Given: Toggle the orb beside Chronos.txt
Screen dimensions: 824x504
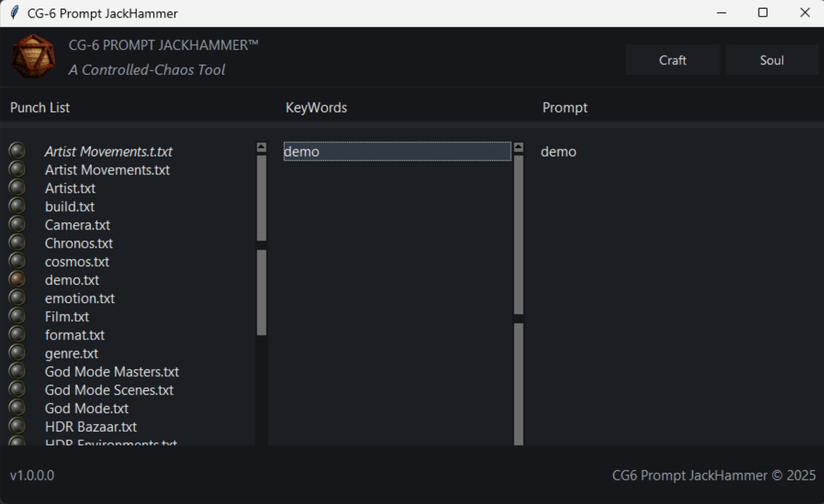Looking at the screenshot, I should (17, 242).
